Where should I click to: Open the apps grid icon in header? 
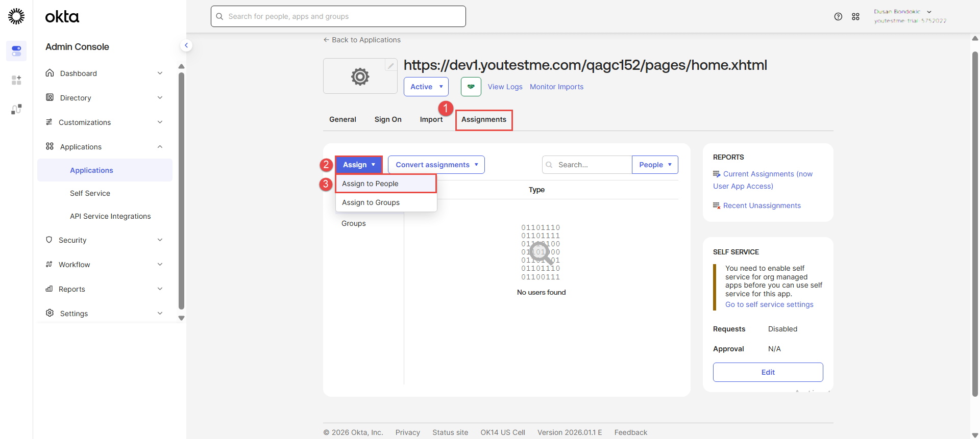[x=855, y=17]
